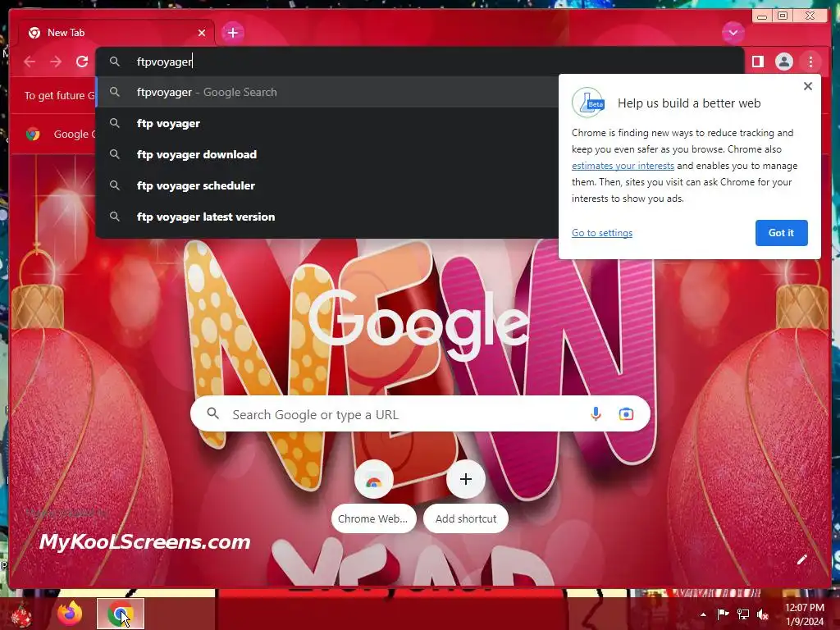
Task: Reload the page with refresh icon
Action: tap(82, 62)
